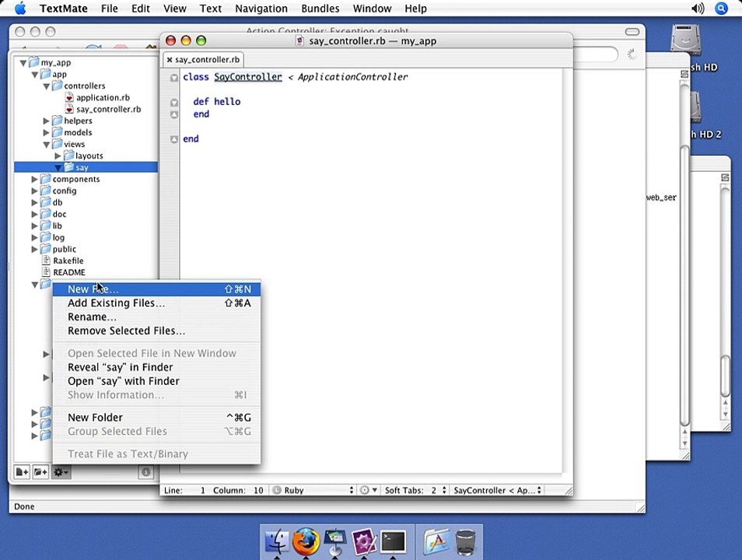The image size is (742, 560).
Task: Open the gear action menu in drawer
Action: [x=61, y=471]
